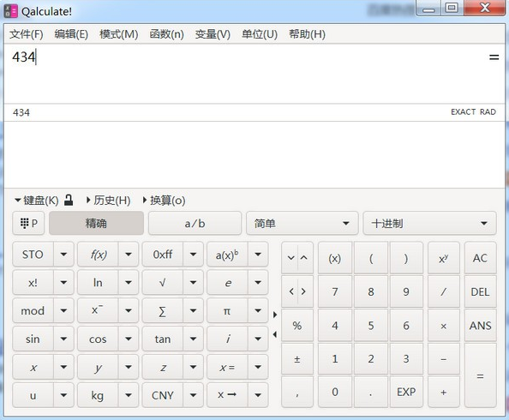Image resolution: width=509 pixels, height=420 pixels.
Task: Insert Euler's constant e
Action: 227,283
